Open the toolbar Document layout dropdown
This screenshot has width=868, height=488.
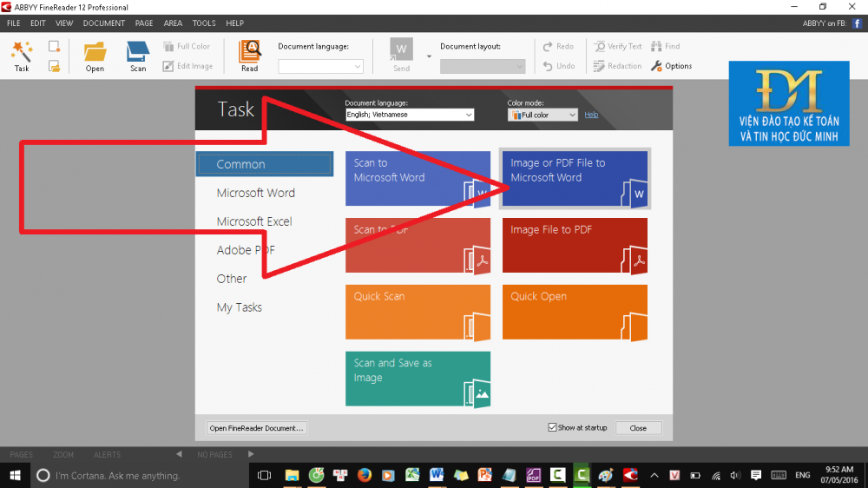click(x=482, y=67)
